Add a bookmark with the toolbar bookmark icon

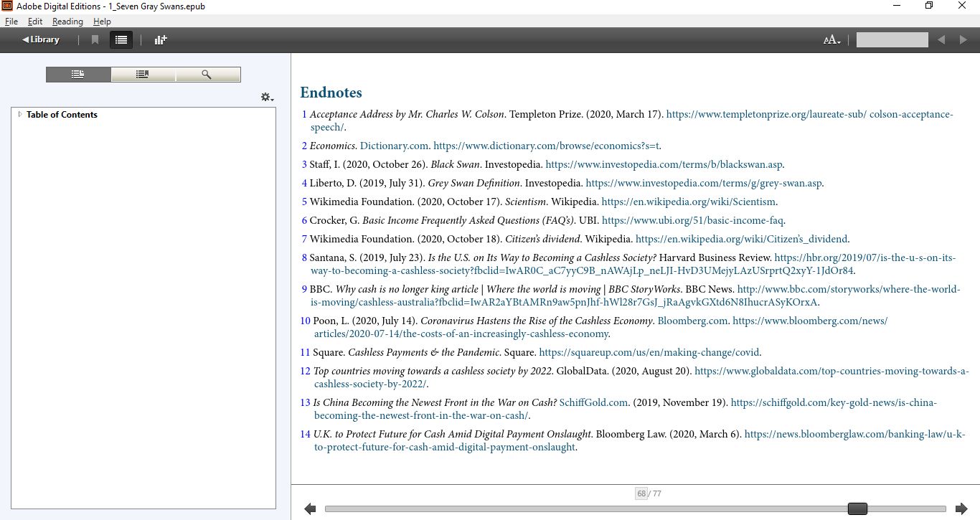(95, 39)
